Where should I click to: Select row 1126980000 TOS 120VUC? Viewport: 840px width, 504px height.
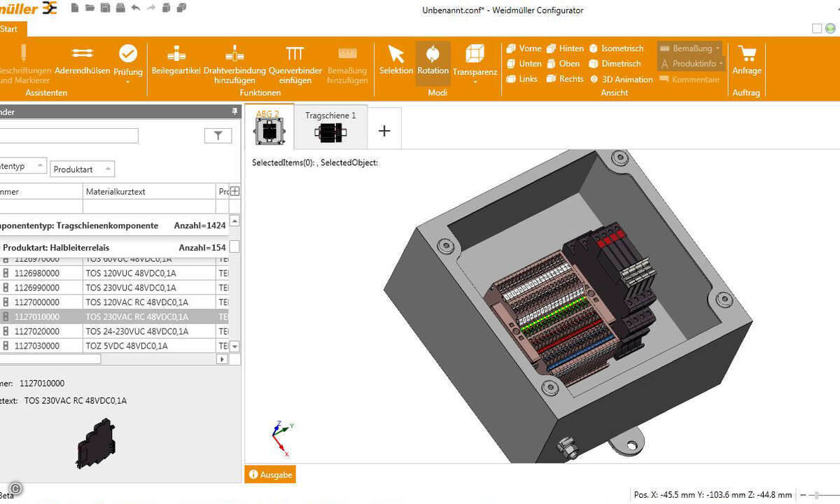(x=114, y=273)
